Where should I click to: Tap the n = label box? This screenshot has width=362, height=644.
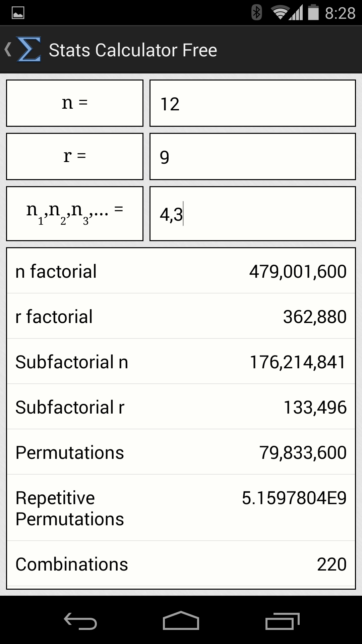pyautogui.click(x=75, y=103)
